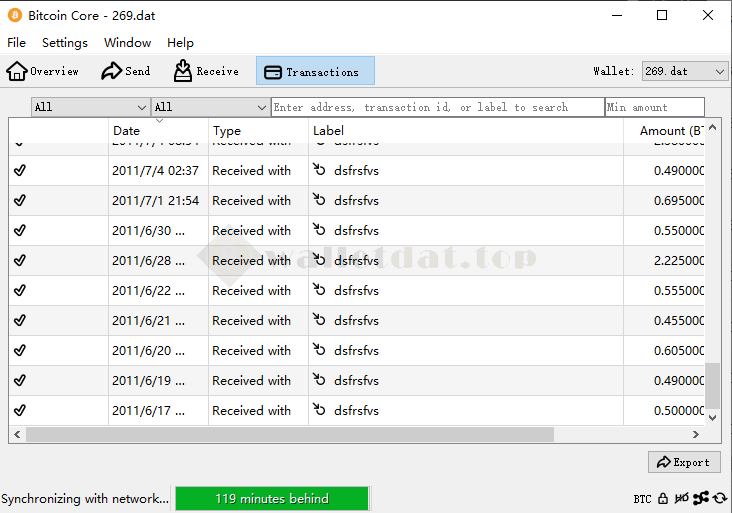
Task: Click the address search input field
Action: [437, 107]
